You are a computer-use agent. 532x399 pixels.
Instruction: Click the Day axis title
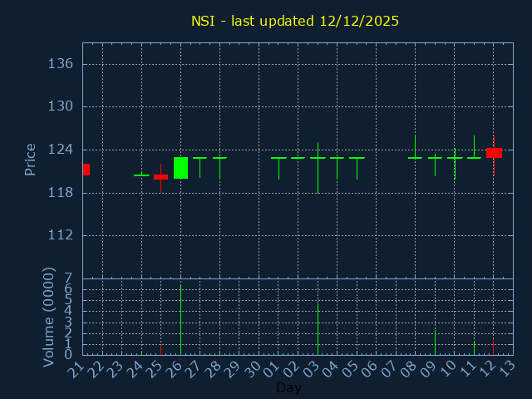288,388
